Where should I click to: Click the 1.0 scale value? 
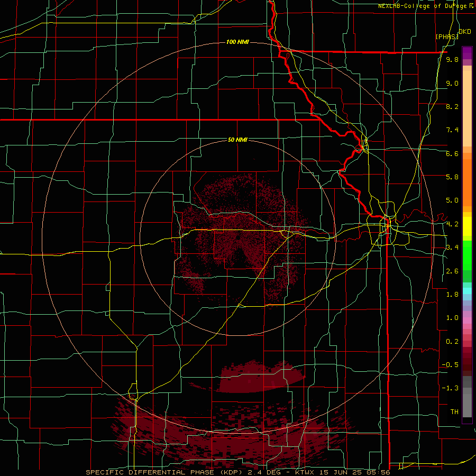[x=452, y=318]
